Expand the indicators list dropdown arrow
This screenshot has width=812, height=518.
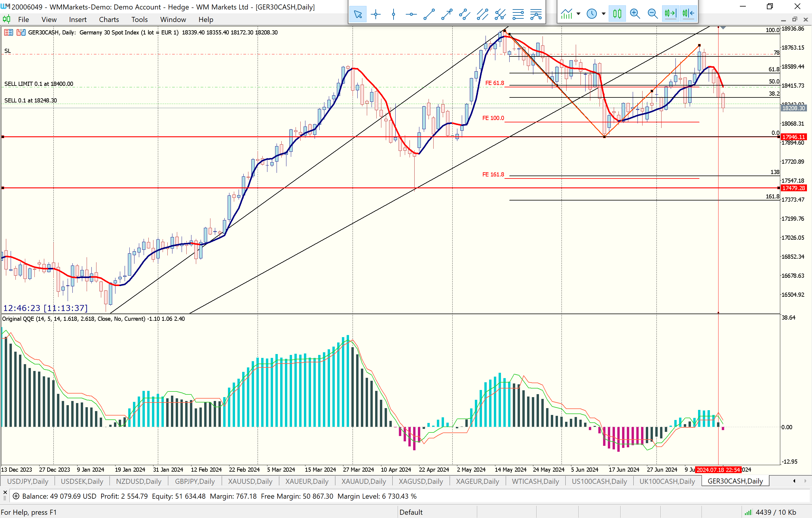point(578,14)
